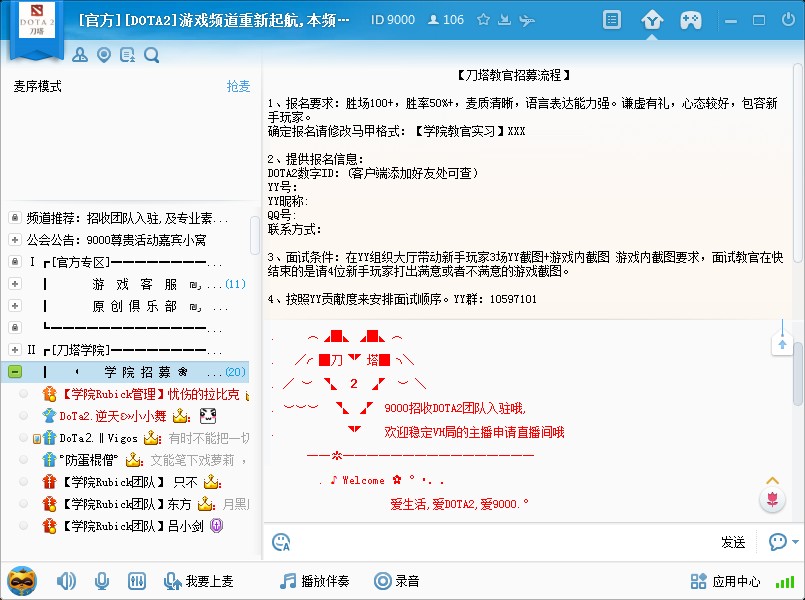
Task: Select user 【学院Rubick团队】吕小剑
Action: point(126,526)
